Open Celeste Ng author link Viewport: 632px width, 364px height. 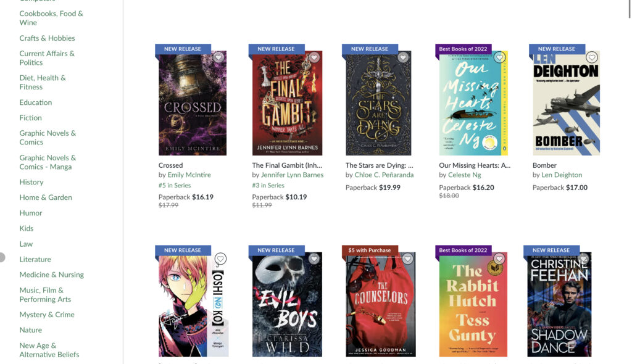click(x=465, y=175)
